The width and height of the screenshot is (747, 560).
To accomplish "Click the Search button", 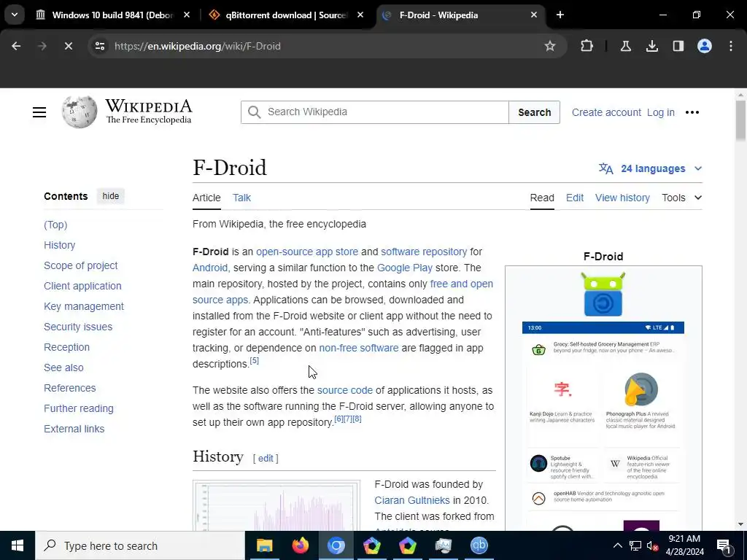I will pos(534,112).
